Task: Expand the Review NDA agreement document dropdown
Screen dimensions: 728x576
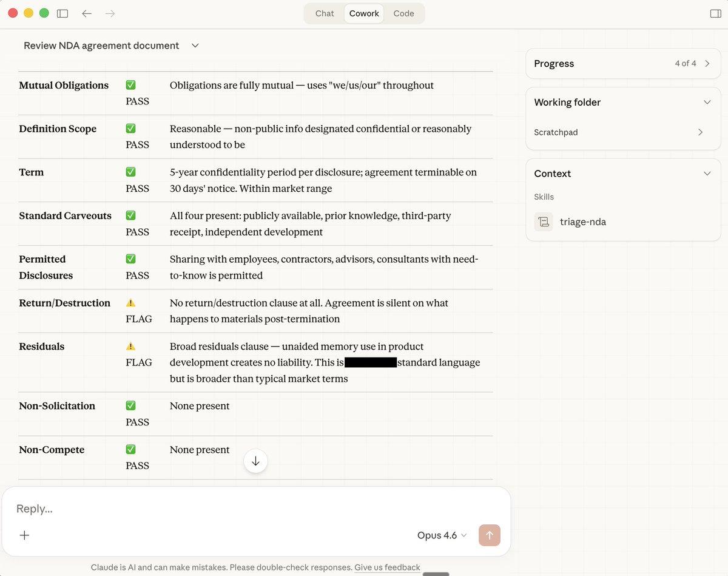Action: click(195, 46)
